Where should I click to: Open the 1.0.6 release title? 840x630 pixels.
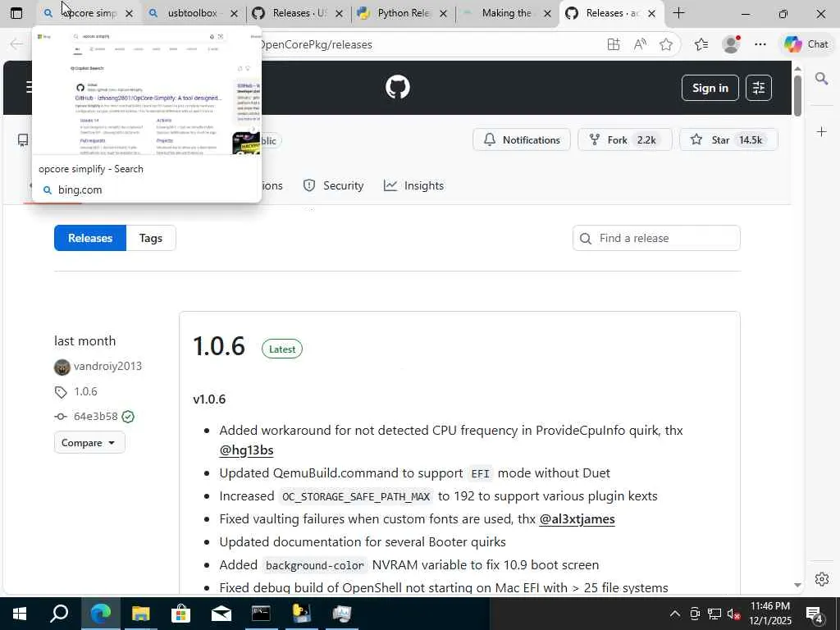pyautogui.click(x=218, y=345)
